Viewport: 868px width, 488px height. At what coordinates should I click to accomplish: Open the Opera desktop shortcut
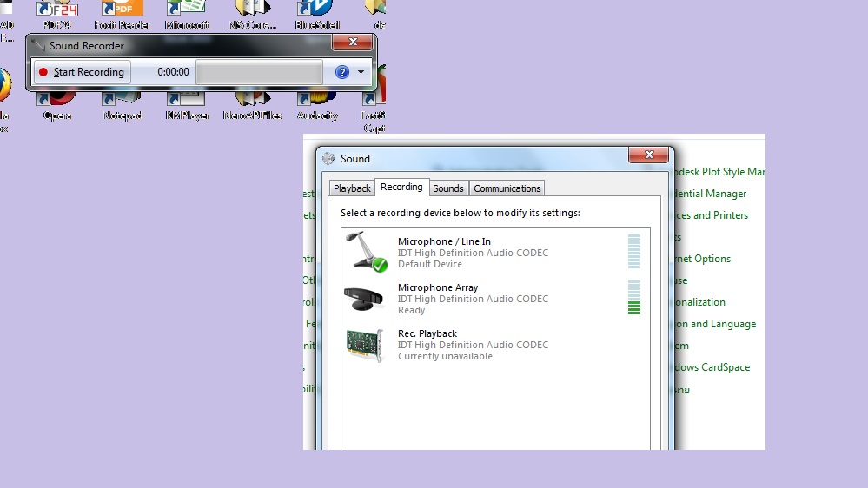(57, 106)
